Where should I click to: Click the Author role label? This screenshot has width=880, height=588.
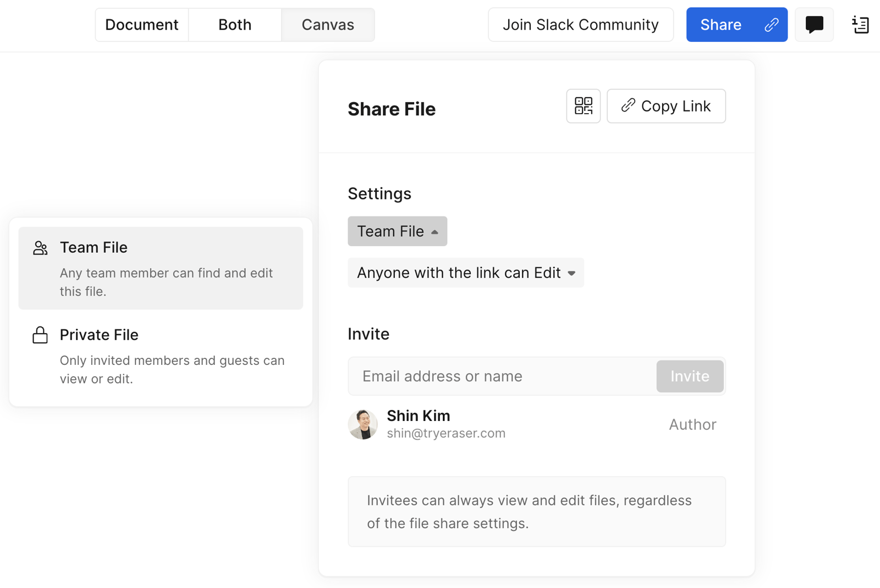(692, 424)
